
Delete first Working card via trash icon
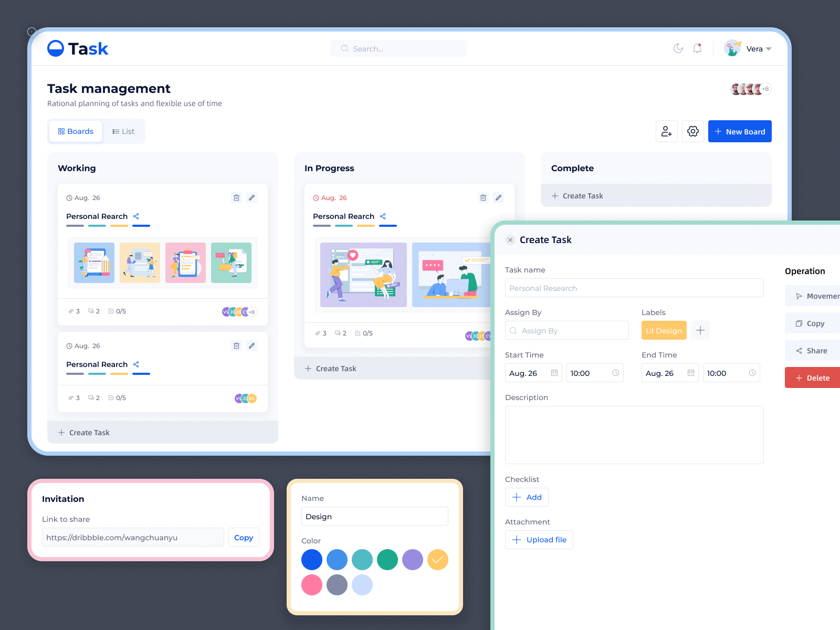tap(236, 198)
